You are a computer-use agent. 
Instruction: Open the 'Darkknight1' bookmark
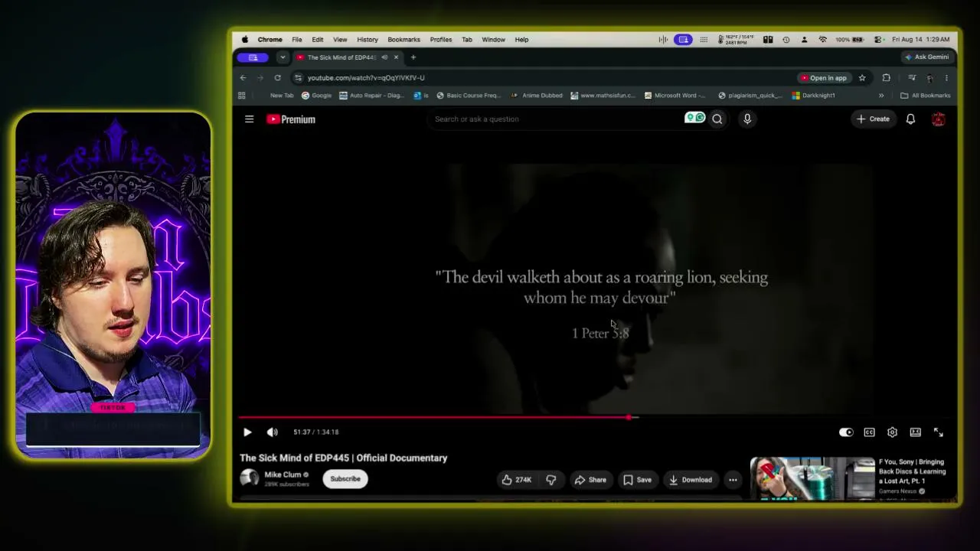(814, 96)
